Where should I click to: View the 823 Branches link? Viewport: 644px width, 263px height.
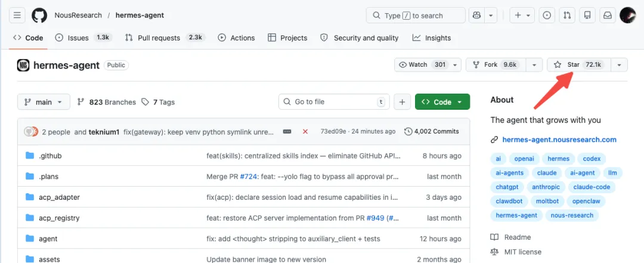107,102
